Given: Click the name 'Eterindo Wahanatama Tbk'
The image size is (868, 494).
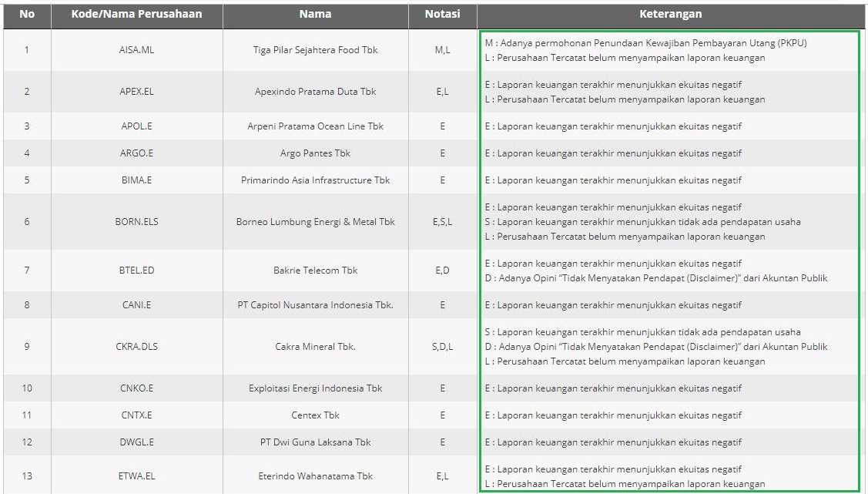Looking at the screenshot, I should point(316,476).
